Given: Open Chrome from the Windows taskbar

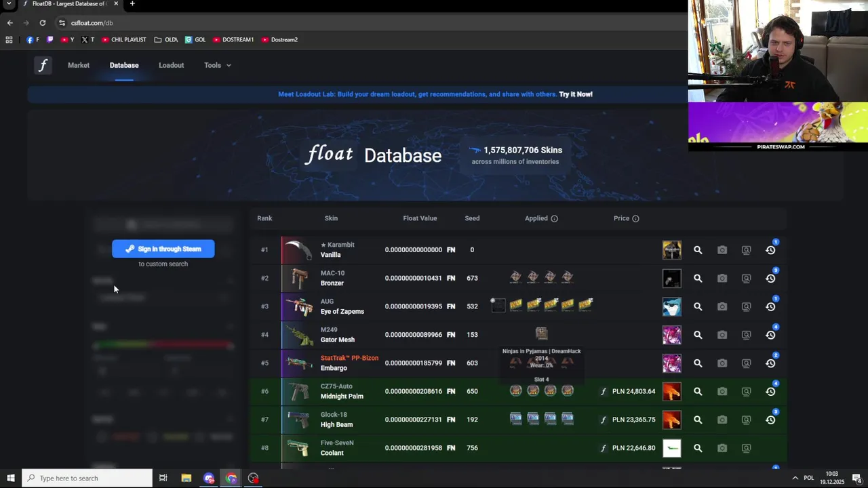Looking at the screenshot, I should 231,478.
